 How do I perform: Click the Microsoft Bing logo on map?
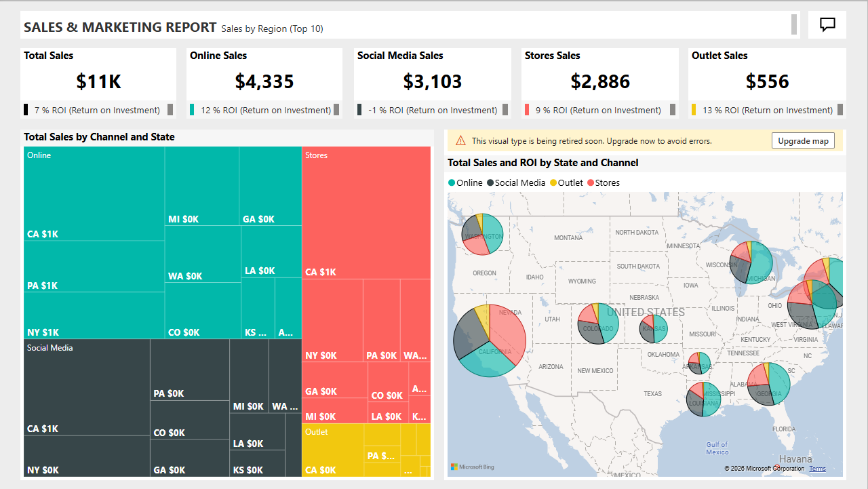tap(473, 467)
